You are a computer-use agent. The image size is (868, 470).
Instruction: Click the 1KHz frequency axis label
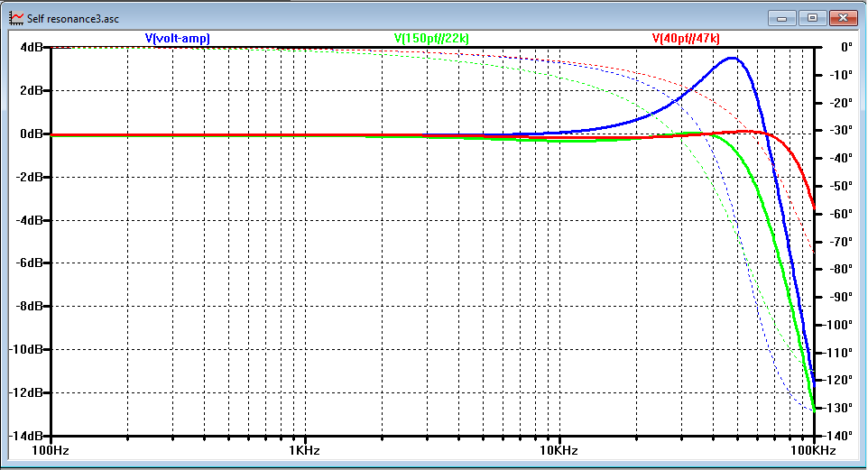pos(304,451)
